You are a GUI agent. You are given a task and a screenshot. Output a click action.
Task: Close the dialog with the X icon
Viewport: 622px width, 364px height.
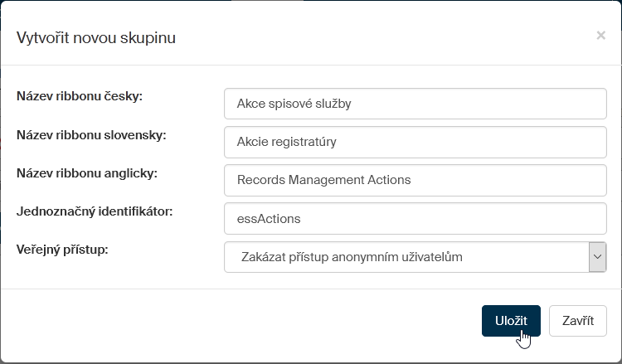tap(600, 36)
